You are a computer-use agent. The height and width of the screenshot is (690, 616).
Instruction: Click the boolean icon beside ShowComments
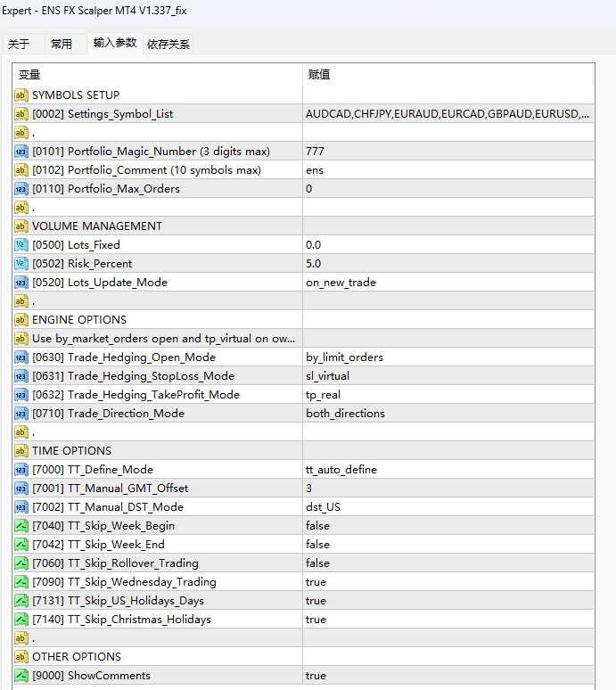(x=21, y=676)
